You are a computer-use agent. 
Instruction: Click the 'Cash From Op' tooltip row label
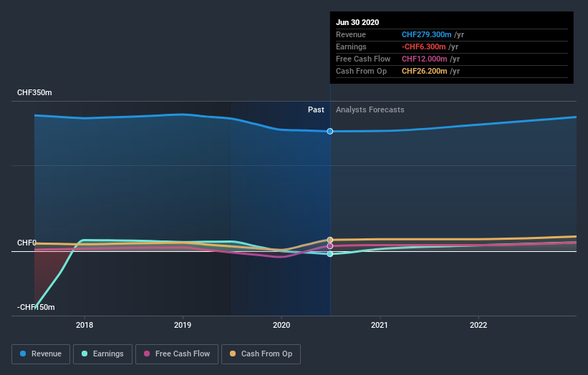[361, 71]
